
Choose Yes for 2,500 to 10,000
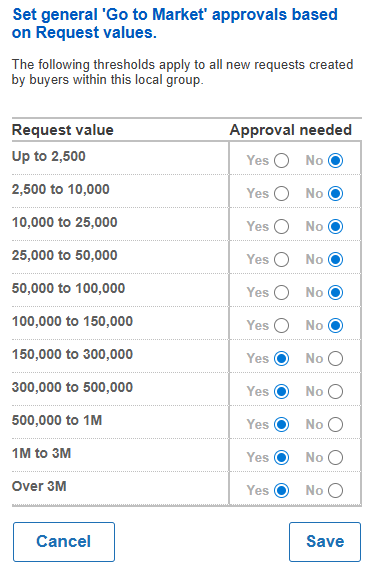pyautogui.click(x=281, y=194)
